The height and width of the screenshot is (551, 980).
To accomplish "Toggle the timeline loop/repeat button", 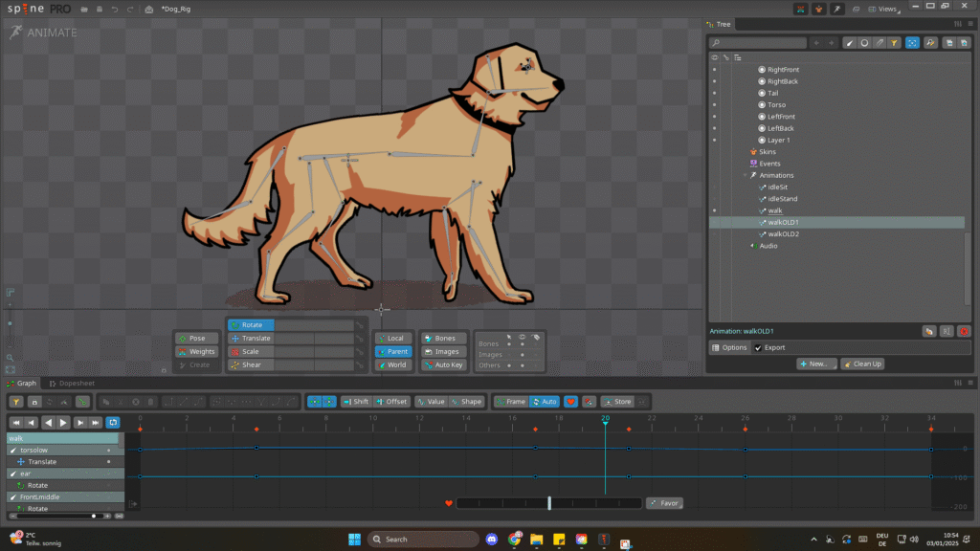I will pos(114,422).
